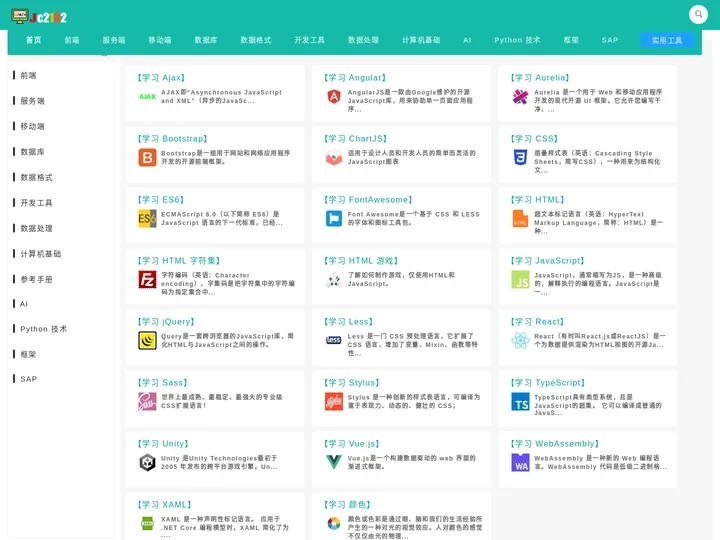Click the TypeScript TS icon
This screenshot has width=720, height=540.
(520, 402)
